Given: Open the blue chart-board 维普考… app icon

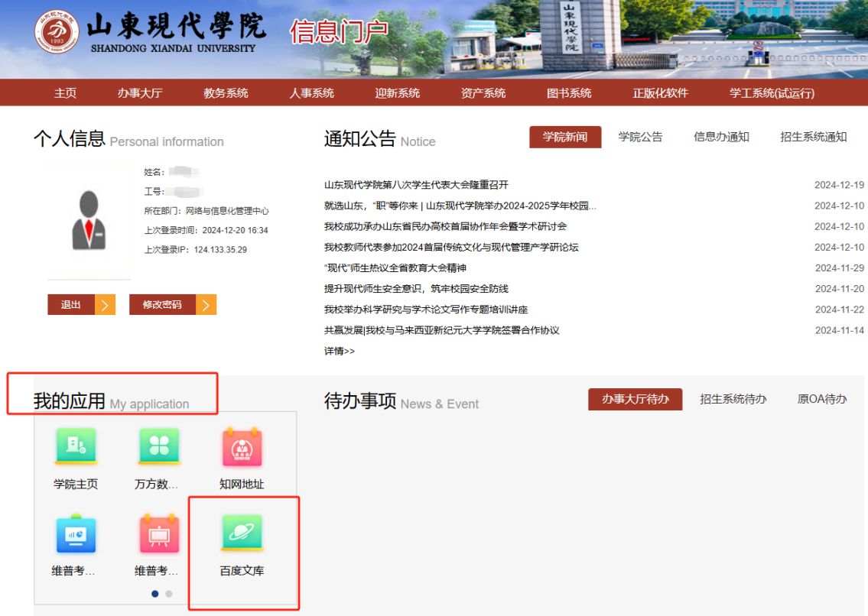Looking at the screenshot, I should tap(76, 533).
